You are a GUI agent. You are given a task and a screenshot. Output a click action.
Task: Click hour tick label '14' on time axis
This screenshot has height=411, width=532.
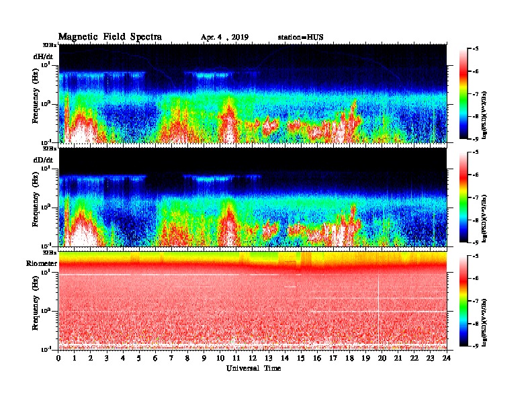pyautogui.click(x=285, y=359)
